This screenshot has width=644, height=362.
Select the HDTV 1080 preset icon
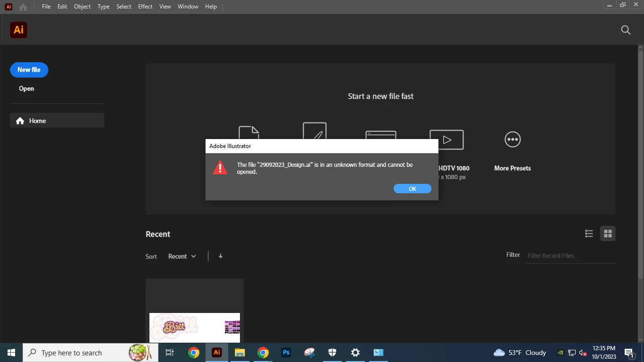tap(446, 140)
